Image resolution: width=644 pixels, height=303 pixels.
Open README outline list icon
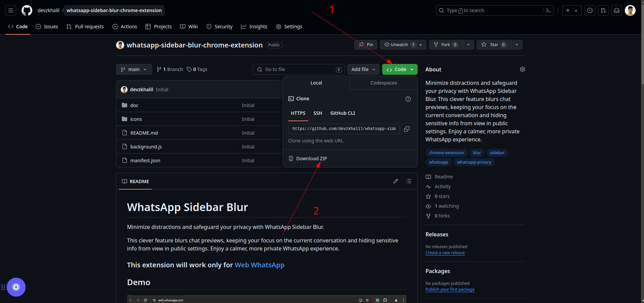pos(409,181)
